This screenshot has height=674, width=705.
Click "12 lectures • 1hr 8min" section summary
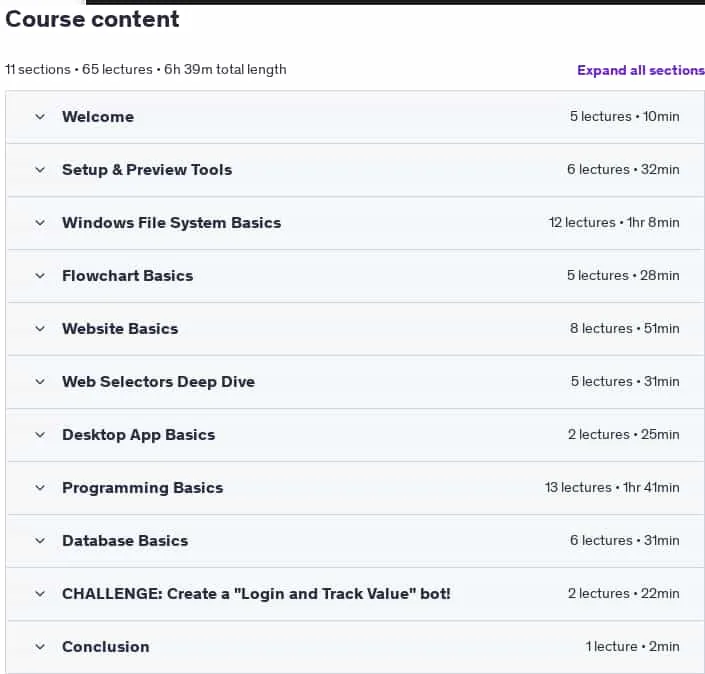(x=614, y=223)
